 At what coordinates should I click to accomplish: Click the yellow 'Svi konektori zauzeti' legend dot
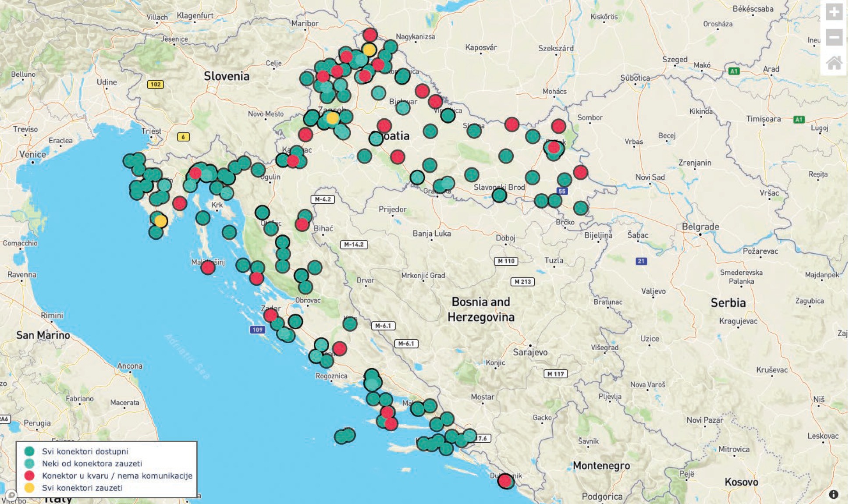tap(29, 487)
